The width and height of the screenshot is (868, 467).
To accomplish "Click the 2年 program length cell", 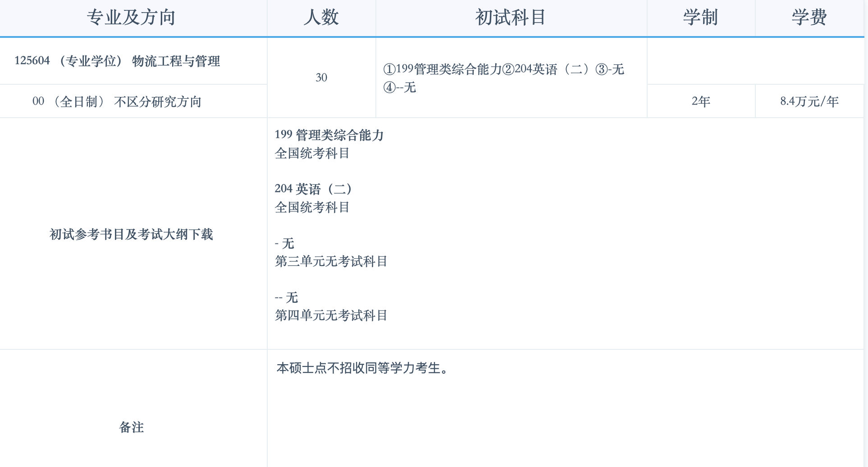I will pos(701,101).
